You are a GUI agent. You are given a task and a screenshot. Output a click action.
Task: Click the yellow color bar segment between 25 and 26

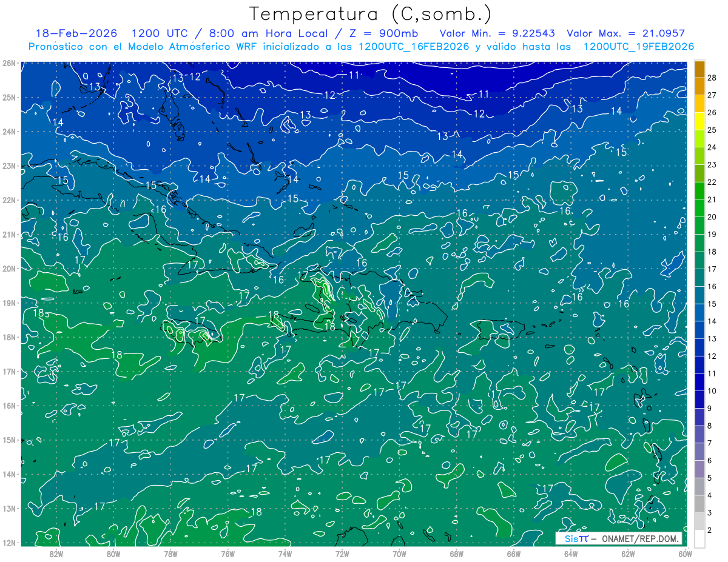pos(699,121)
